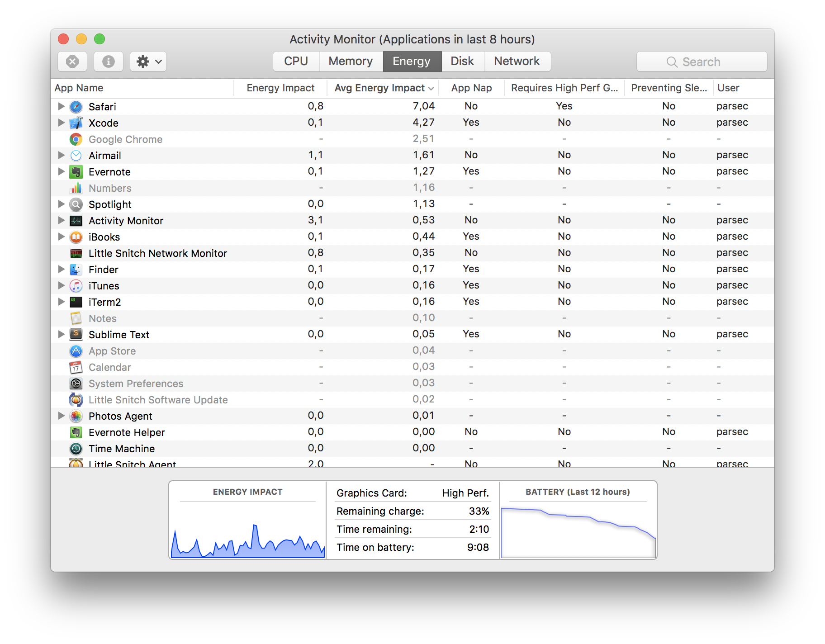Click the Numbers chart icon
The width and height of the screenshot is (825, 644).
click(x=76, y=188)
